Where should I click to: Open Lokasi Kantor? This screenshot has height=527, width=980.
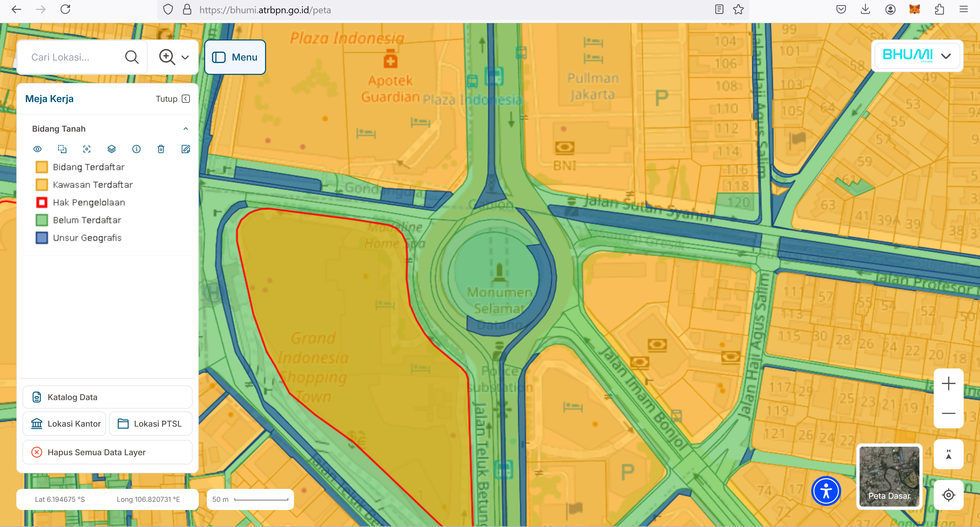pyautogui.click(x=64, y=424)
